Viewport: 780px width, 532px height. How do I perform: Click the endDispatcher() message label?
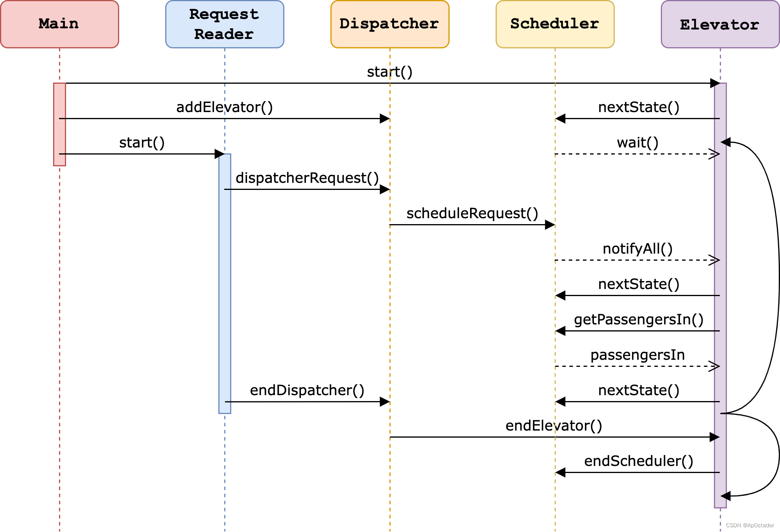click(x=307, y=390)
